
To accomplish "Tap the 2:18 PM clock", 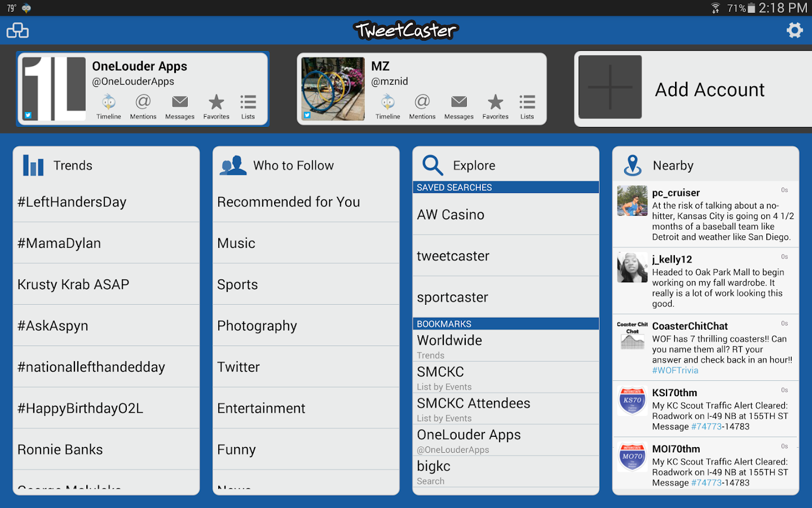I will click(783, 8).
